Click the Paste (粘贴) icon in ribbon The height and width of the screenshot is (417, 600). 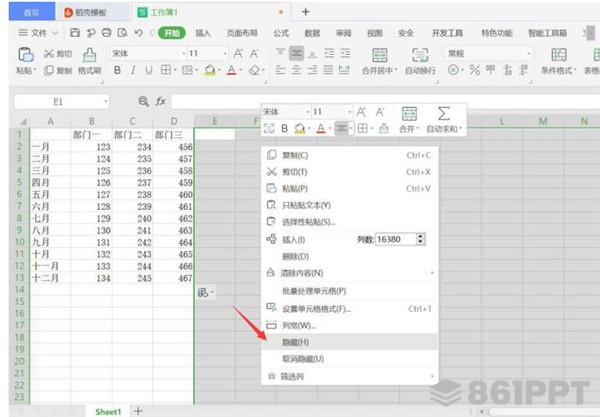pyautogui.click(x=26, y=54)
